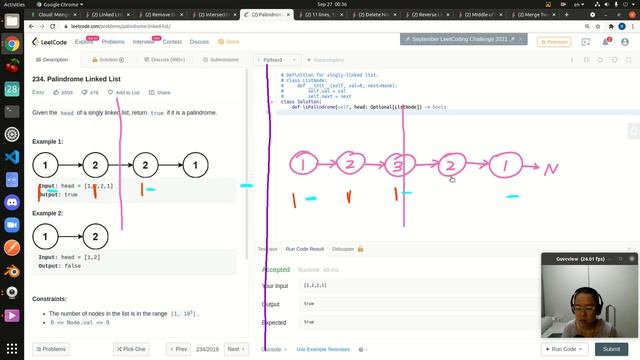640x360 pixels.
Task: Open the Explore menu item
Action: tap(84, 42)
